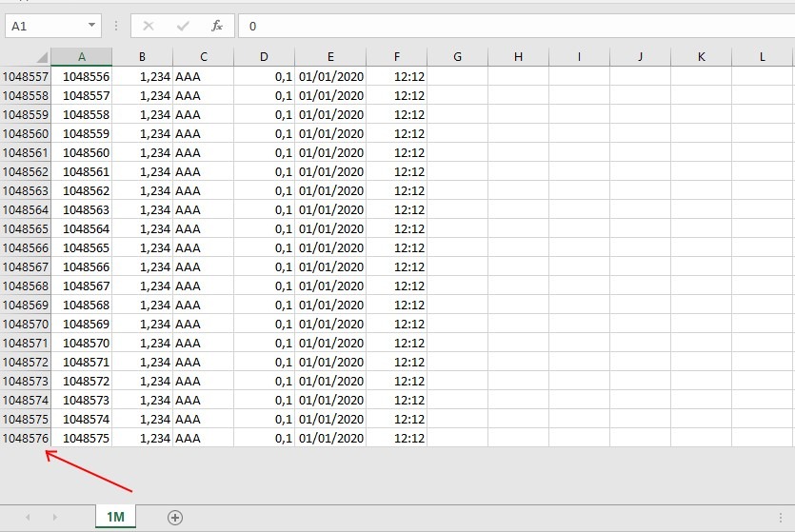
Task: Click empty cell J in row 1048569
Action: pos(641,305)
